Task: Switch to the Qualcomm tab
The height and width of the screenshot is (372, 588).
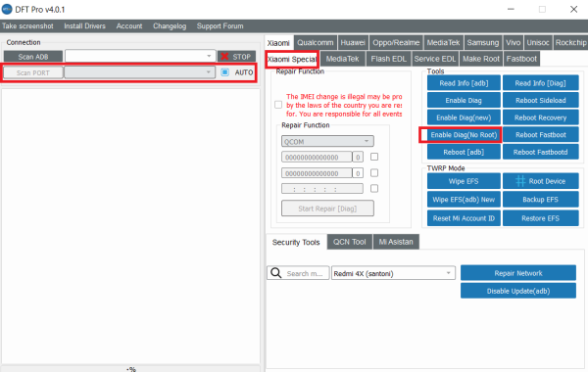Action: pos(315,43)
